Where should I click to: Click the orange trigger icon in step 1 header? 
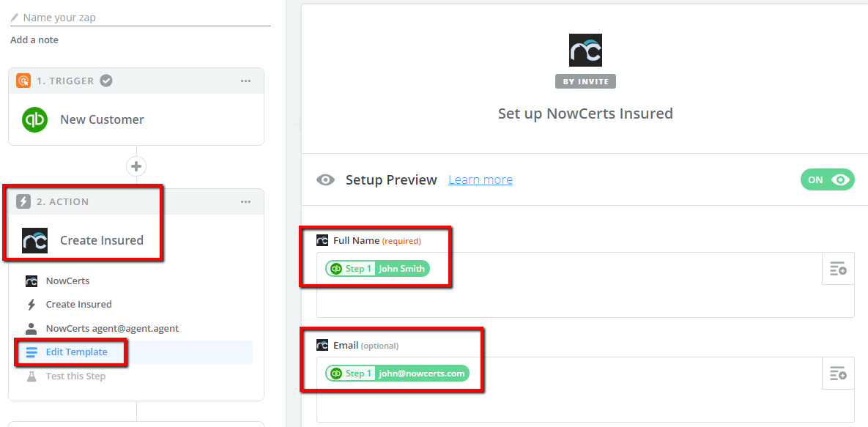click(23, 81)
